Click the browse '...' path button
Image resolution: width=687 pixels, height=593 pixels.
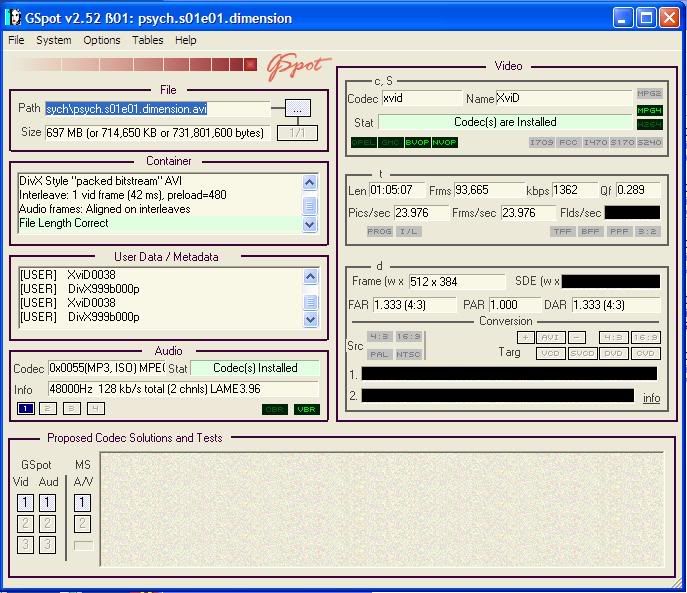point(298,108)
